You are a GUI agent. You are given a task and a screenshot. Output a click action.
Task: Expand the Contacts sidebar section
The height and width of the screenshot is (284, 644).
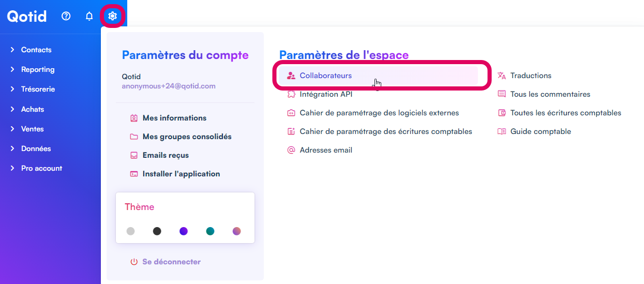pos(12,50)
